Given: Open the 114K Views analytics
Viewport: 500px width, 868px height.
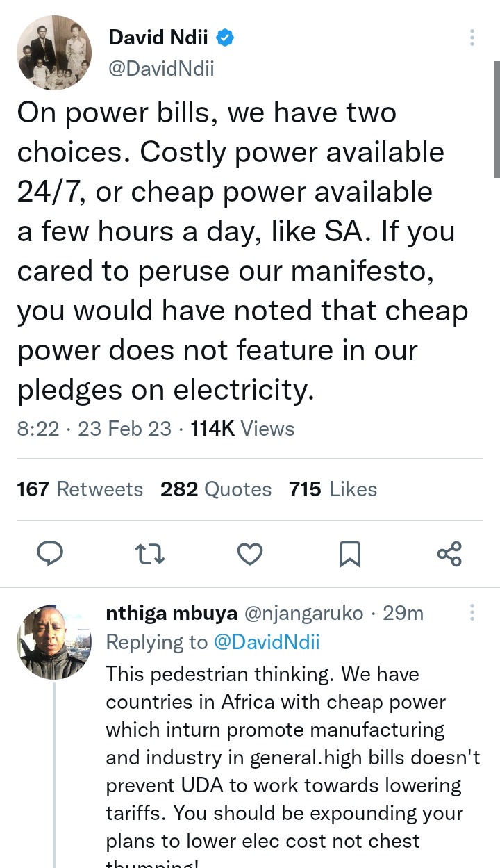Looking at the screenshot, I should pos(242,429).
